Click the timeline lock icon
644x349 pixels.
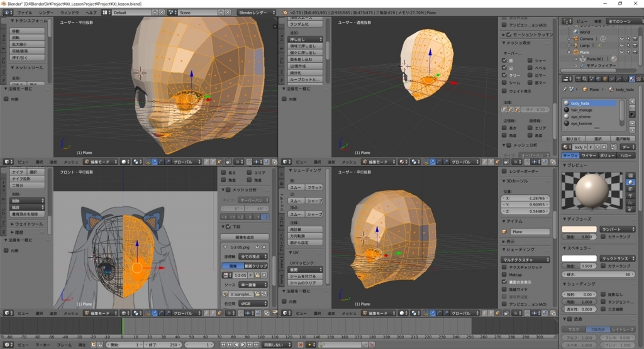pyautogui.click(x=100, y=345)
